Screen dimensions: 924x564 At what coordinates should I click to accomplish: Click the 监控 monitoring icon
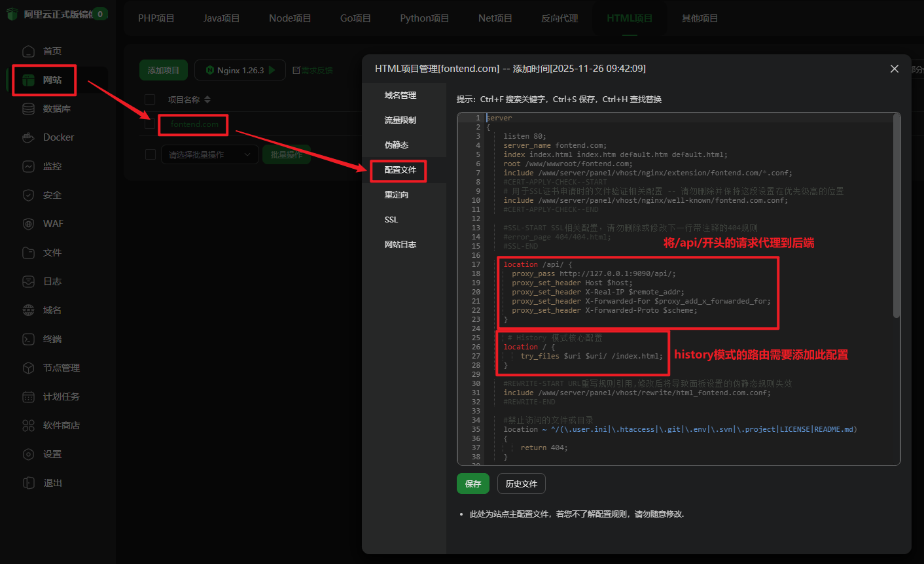pos(28,166)
